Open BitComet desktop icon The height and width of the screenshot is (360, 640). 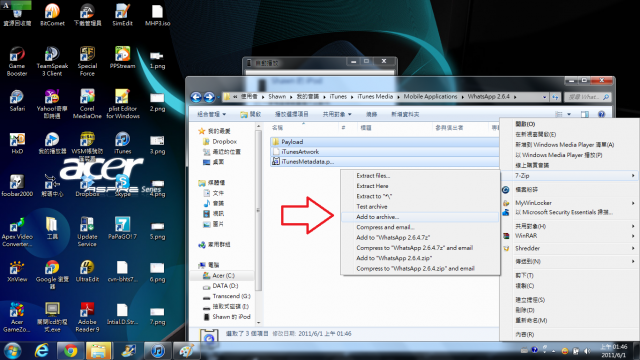click(52, 15)
